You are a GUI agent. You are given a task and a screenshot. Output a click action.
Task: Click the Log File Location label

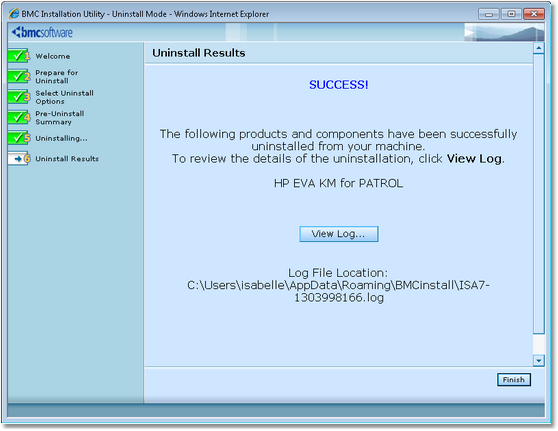(x=338, y=273)
